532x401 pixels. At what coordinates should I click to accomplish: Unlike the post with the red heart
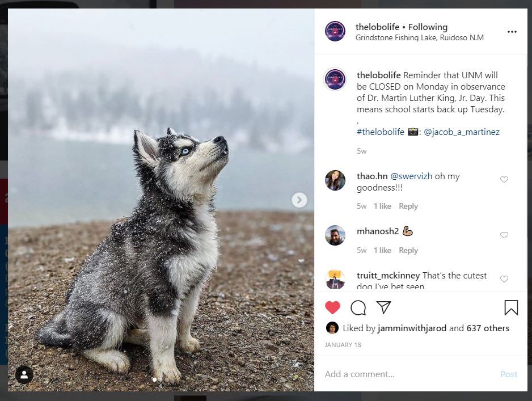(x=332, y=307)
